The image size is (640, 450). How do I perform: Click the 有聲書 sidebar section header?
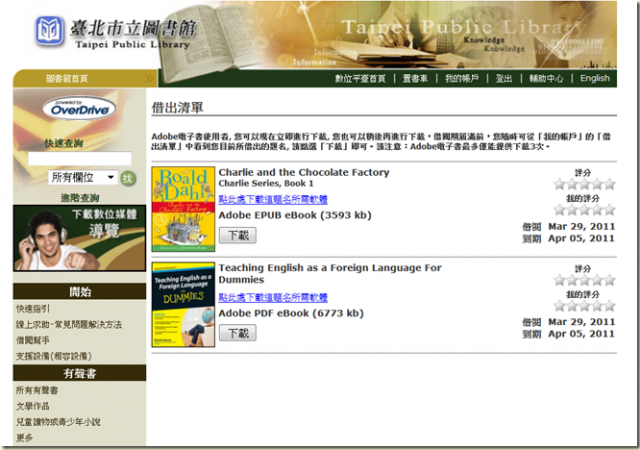(80, 373)
